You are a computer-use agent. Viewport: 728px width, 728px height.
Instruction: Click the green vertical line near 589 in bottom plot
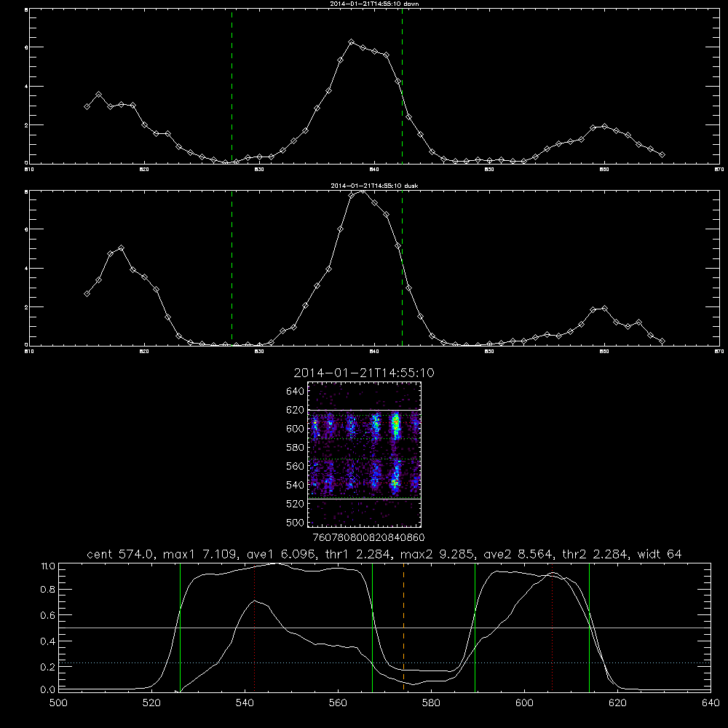[x=475, y=628]
